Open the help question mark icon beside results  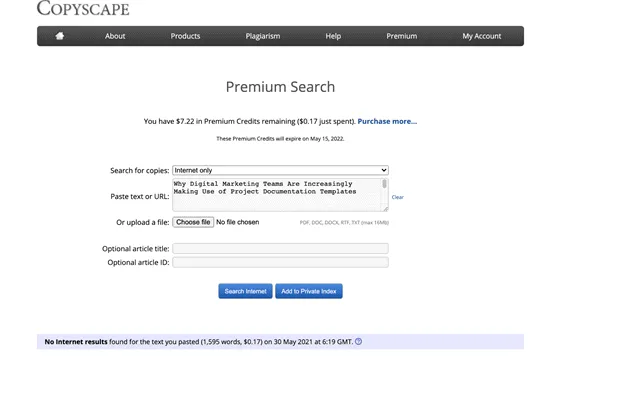pos(359,341)
